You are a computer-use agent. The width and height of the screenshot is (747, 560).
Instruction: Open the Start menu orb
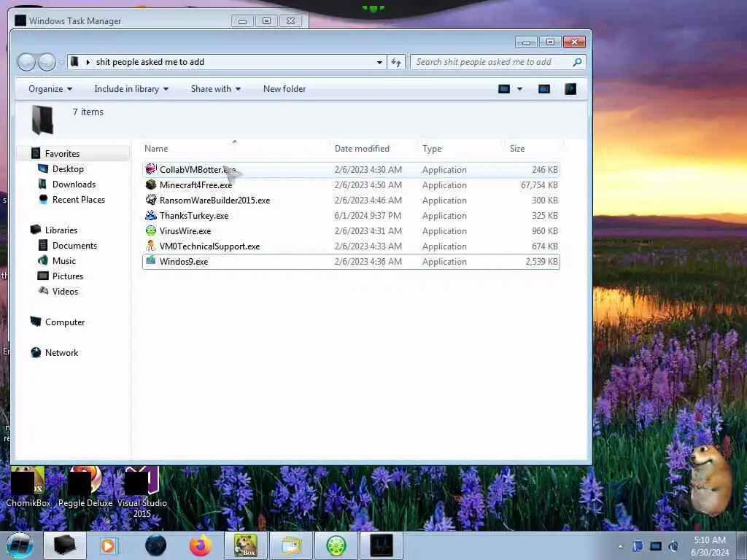coord(19,545)
